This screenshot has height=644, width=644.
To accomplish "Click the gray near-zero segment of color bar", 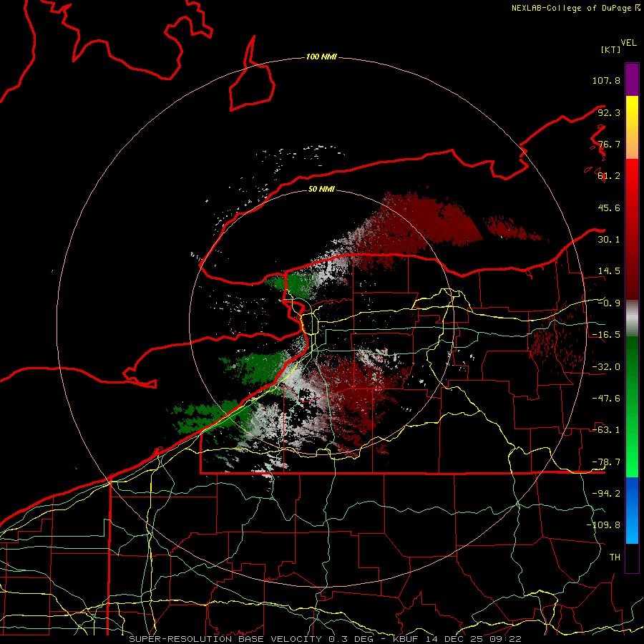I will [632, 318].
